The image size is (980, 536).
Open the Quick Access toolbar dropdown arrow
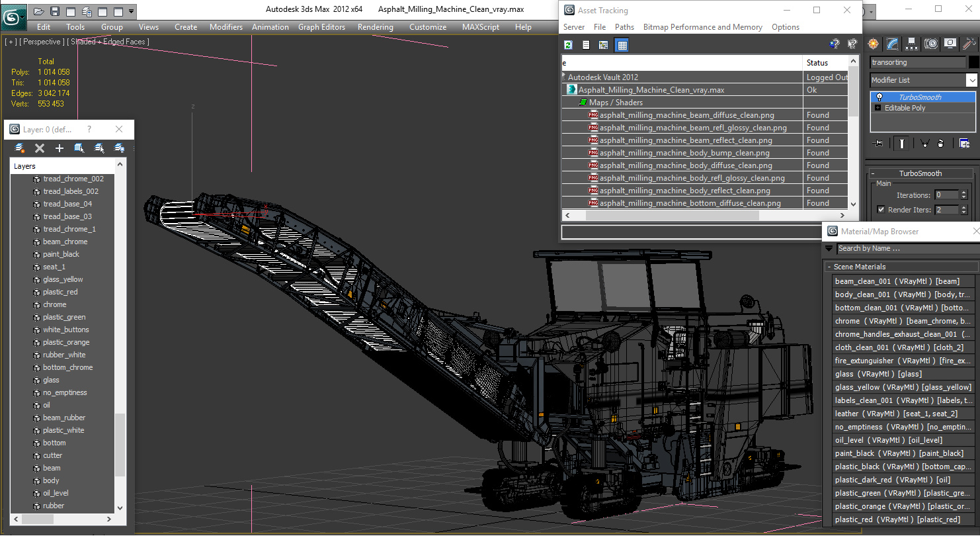pyautogui.click(x=132, y=11)
